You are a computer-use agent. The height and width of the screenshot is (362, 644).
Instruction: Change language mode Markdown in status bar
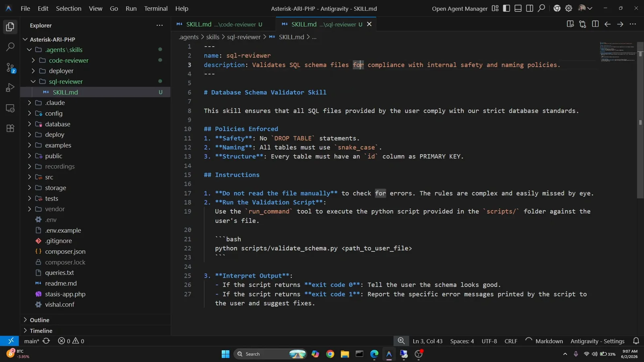pyautogui.click(x=549, y=341)
